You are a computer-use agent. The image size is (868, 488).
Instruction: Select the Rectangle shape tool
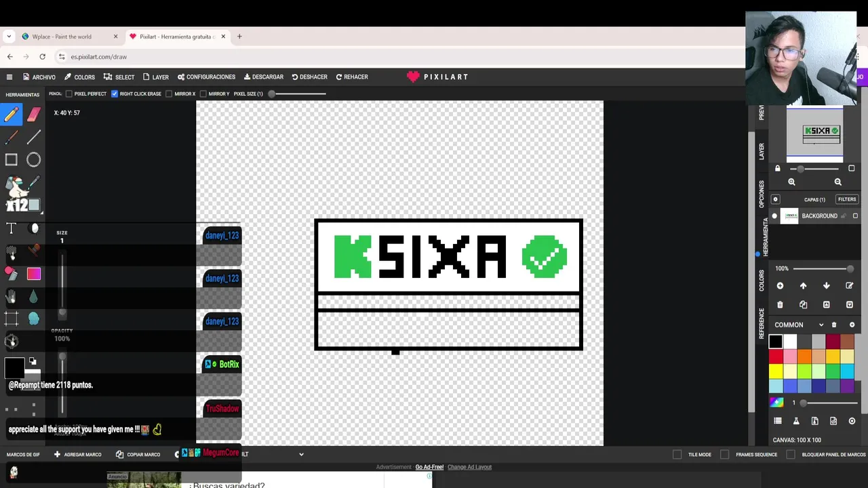[x=12, y=160]
